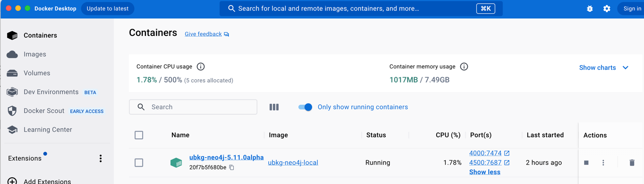The width and height of the screenshot is (644, 184).
Task: Click the Images cloud icon in sidebar
Action: [12, 54]
